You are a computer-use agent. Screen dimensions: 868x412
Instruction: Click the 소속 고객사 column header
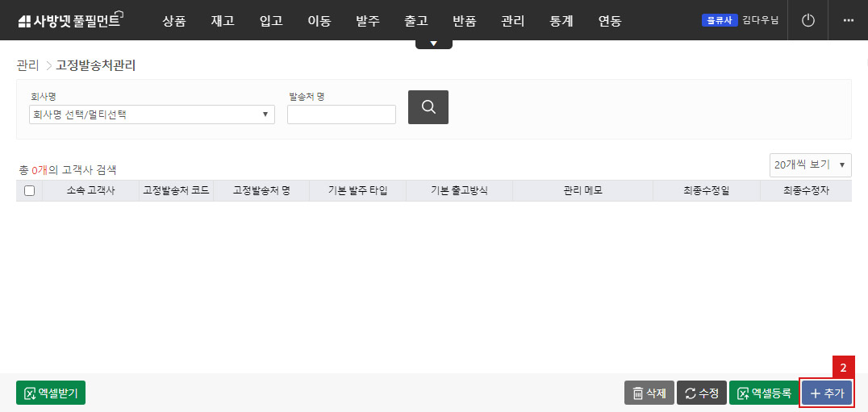click(x=91, y=191)
